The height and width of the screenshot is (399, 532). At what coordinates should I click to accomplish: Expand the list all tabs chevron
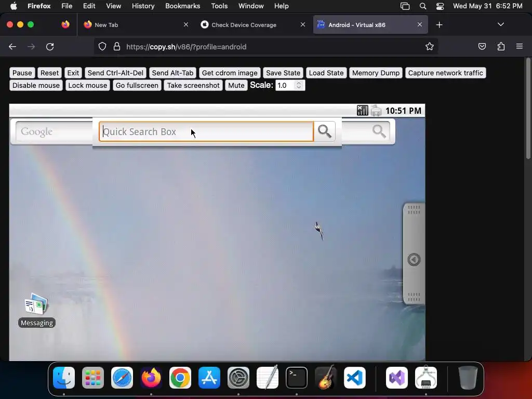500,24
